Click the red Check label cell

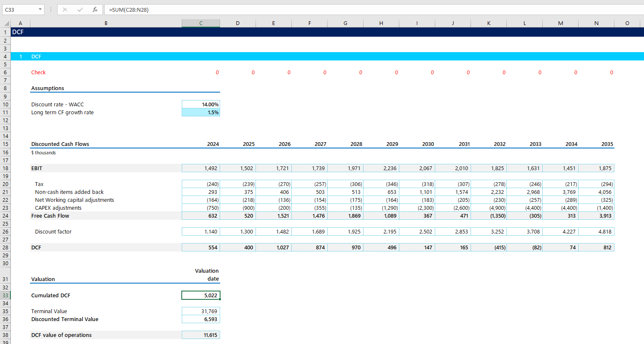click(38, 73)
